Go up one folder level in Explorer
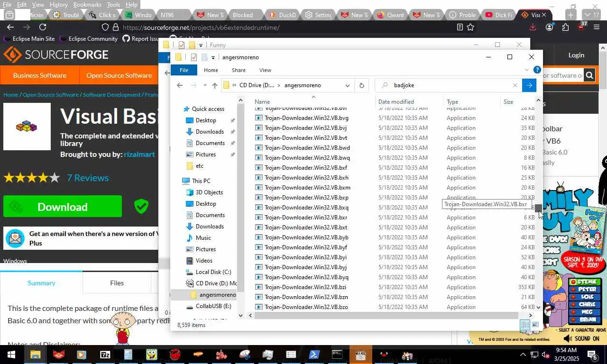607x364 pixels. tap(215, 85)
